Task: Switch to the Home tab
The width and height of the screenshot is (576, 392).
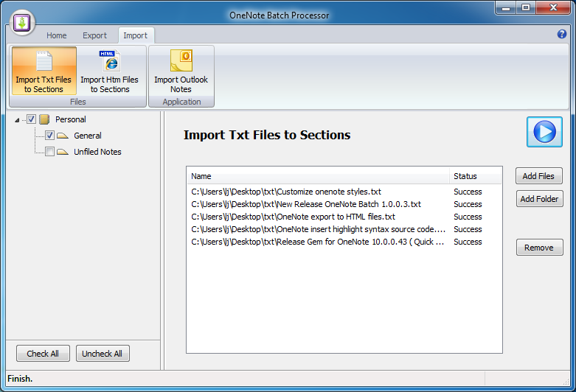Action: pyautogui.click(x=57, y=35)
